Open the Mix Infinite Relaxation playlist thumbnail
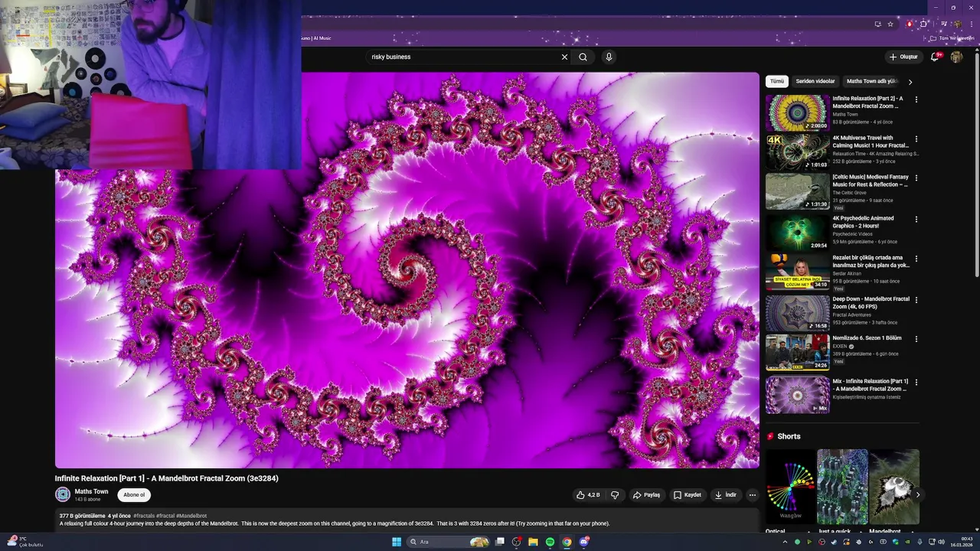The image size is (980, 551). [798, 395]
